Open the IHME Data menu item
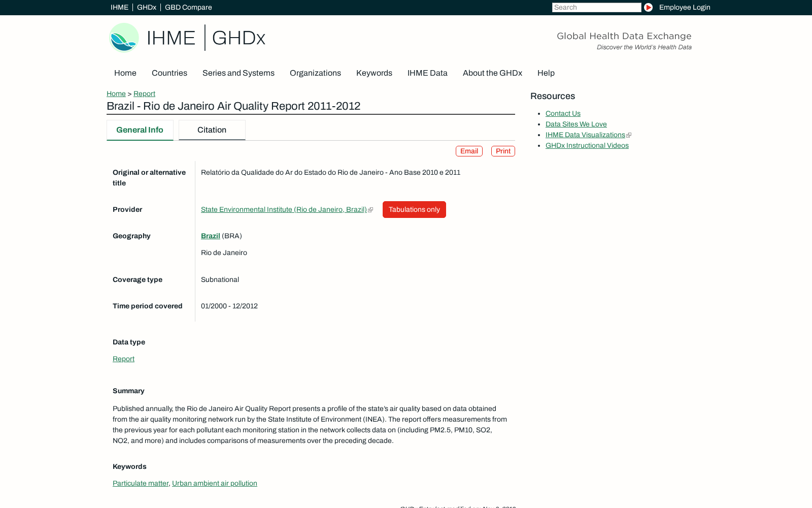 pos(427,73)
